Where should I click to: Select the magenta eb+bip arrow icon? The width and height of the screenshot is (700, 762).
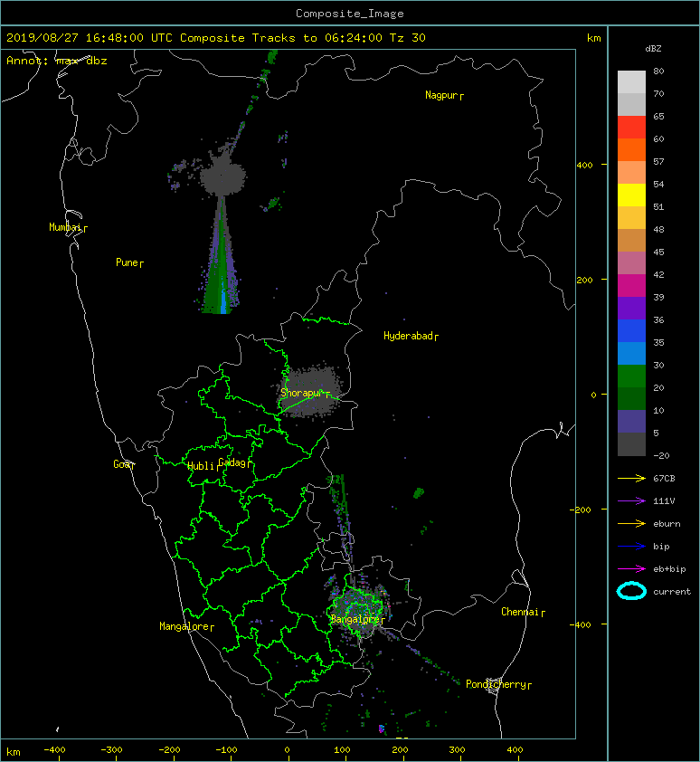coord(631,568)
